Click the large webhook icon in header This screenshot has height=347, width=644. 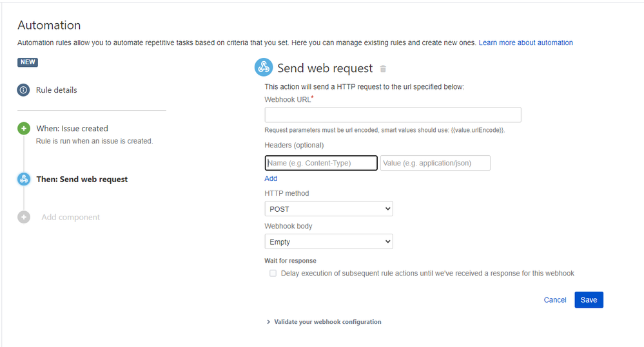(263, 68)
